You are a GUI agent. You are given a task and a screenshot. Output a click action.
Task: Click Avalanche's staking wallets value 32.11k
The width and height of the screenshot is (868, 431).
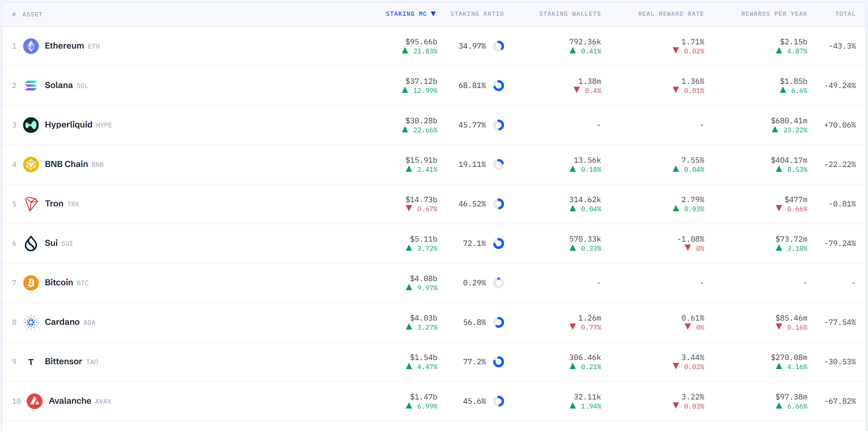pyautogui.click(x=587, y=397)
